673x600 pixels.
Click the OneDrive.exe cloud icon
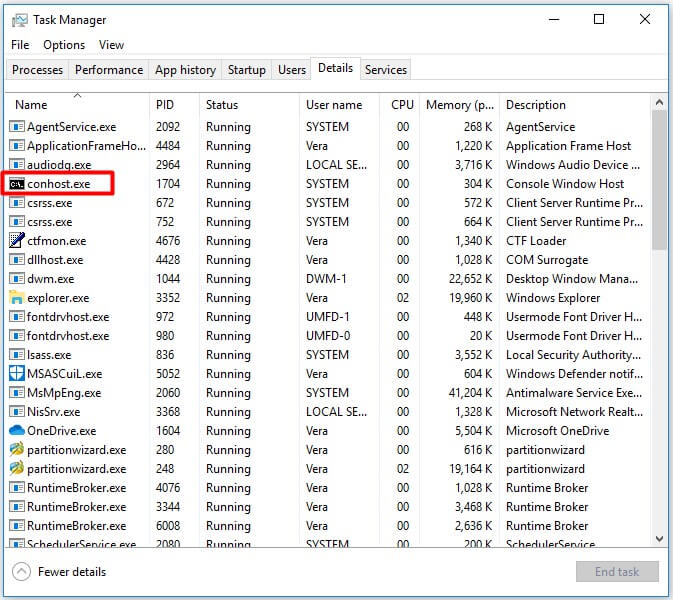pyautogui.click(x=16, y=431)
